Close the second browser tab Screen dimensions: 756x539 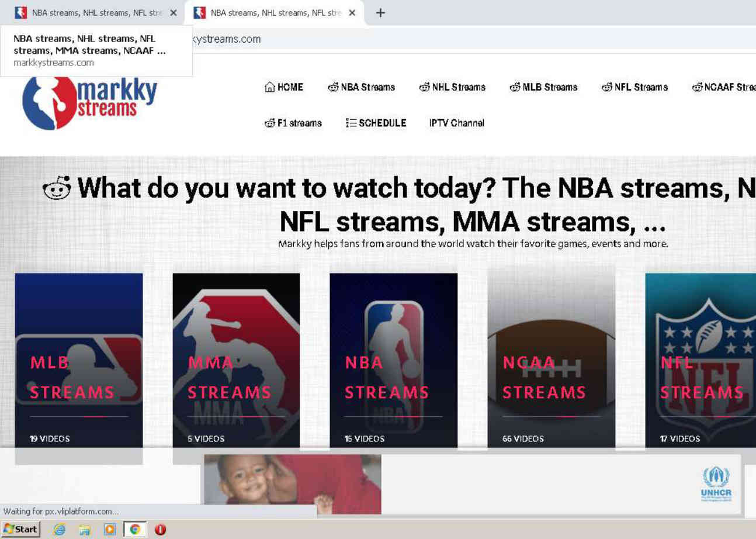[352, 12]
